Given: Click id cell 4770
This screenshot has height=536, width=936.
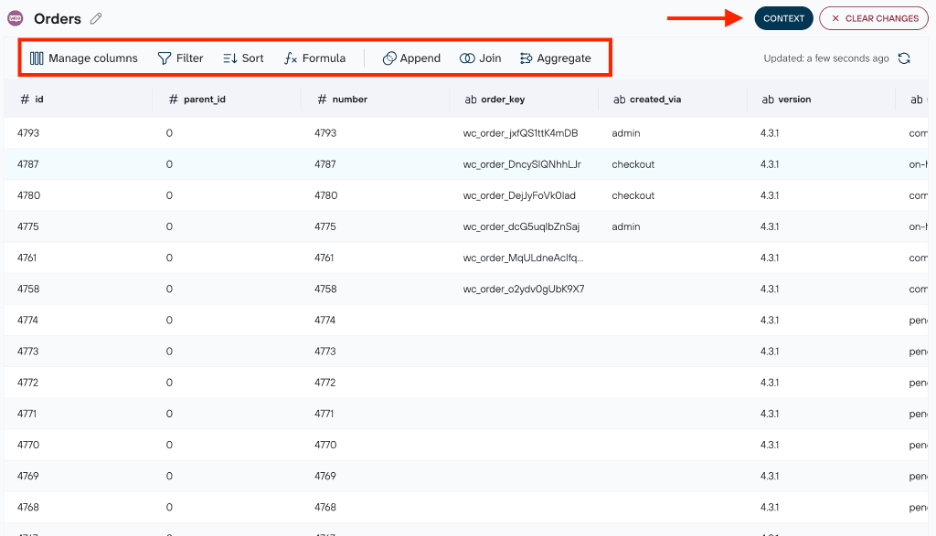Looking at the screenshot, I should [28, 445].
